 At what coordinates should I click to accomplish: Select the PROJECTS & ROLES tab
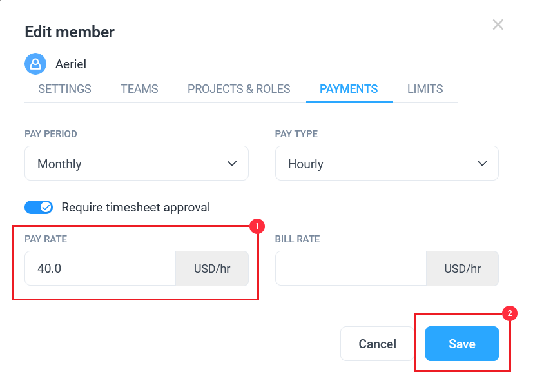238,89
